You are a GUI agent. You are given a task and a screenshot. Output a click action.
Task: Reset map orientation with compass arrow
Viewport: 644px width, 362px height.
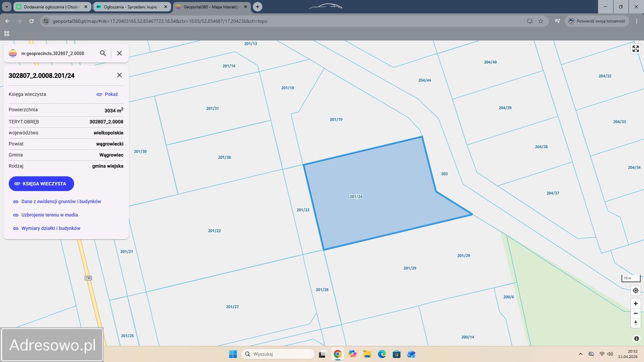pos(635,323)
